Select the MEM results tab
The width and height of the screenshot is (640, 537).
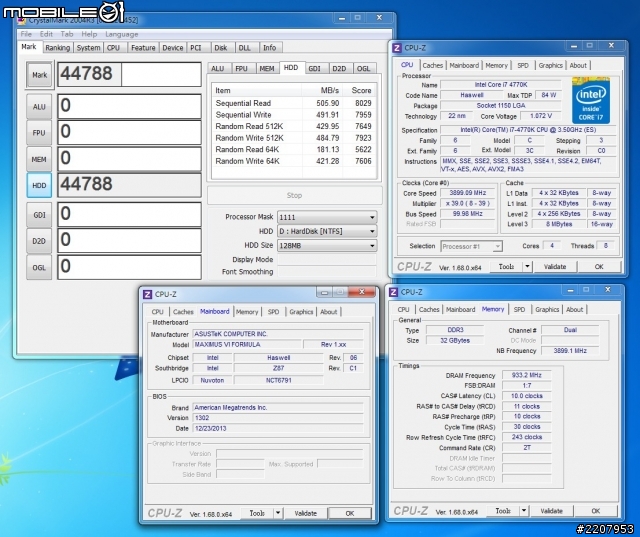[x=267, y=69]
